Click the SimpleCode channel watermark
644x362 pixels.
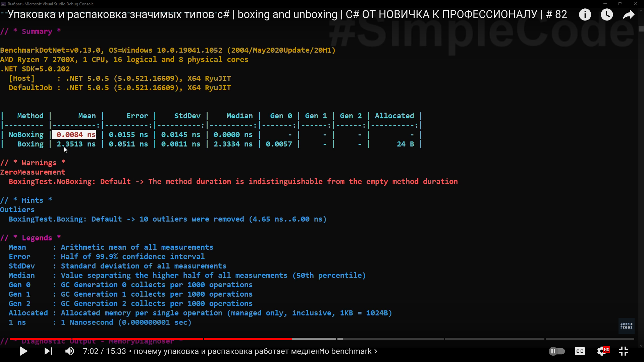click(626, 326)
